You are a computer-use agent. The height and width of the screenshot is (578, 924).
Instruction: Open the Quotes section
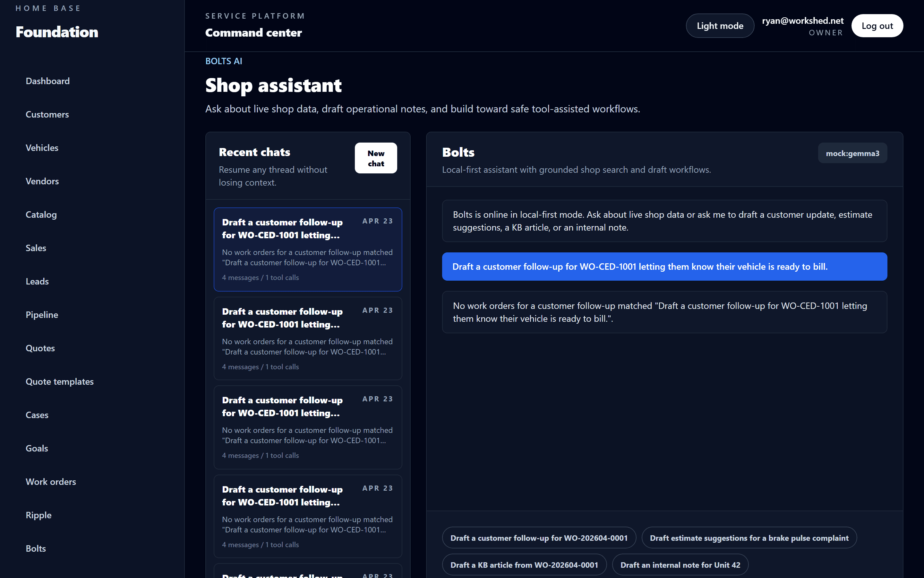(x=40, y=348)
